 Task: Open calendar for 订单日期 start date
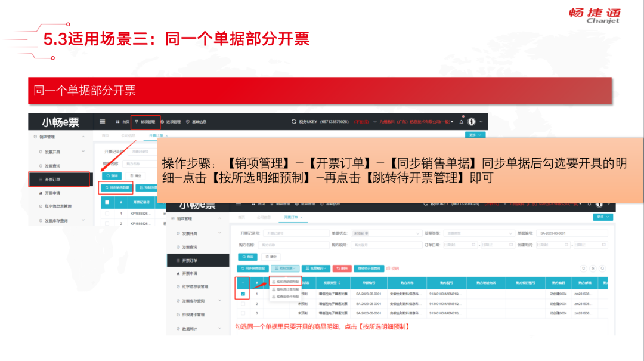[x=473, y=245]
